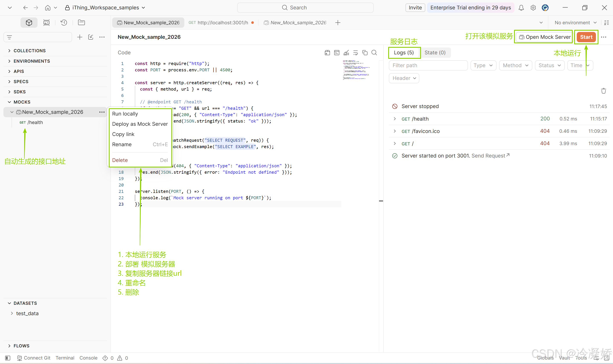Copy code with the copy icon
This screenshot has height=364, width=613.
[x=365, y=53]
